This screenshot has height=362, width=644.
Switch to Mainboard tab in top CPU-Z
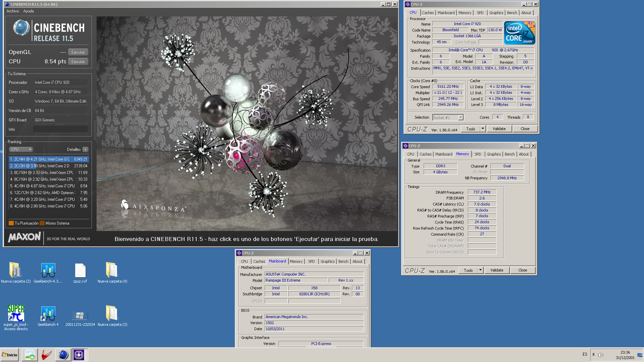click(446, 13)
